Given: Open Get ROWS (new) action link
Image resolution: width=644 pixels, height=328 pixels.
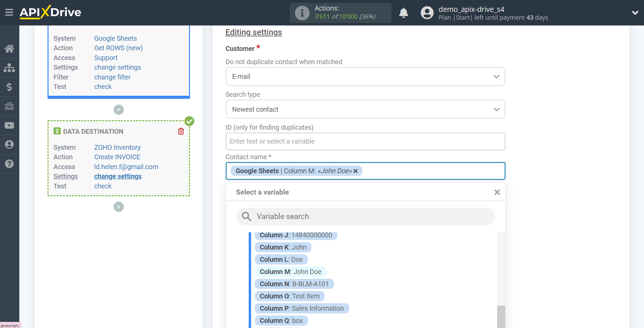Looking at the screenshot, I should click(118, 48).
